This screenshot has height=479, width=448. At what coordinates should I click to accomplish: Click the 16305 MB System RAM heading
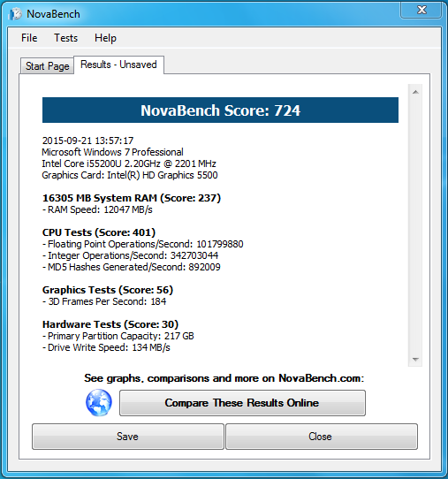click(x=132, y=198)
